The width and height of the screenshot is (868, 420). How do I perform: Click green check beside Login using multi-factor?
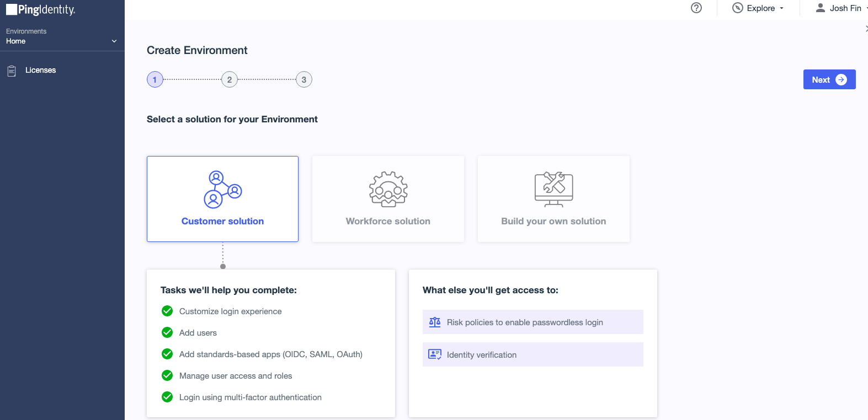(167, 397)
